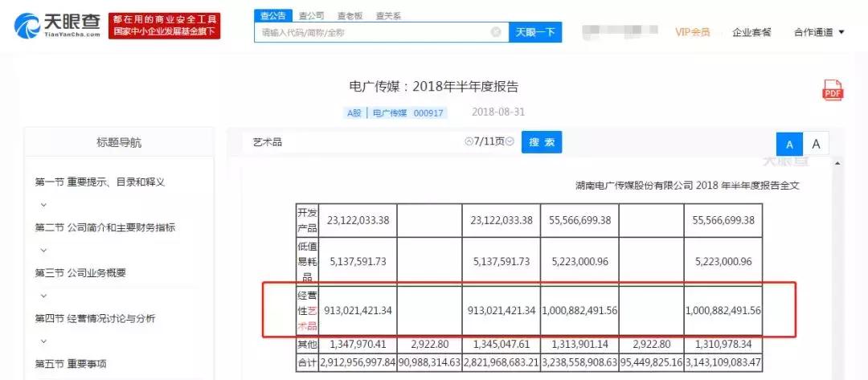The image size is (868, 380).
Task: Click the 合计 row label
Action: 307,362
